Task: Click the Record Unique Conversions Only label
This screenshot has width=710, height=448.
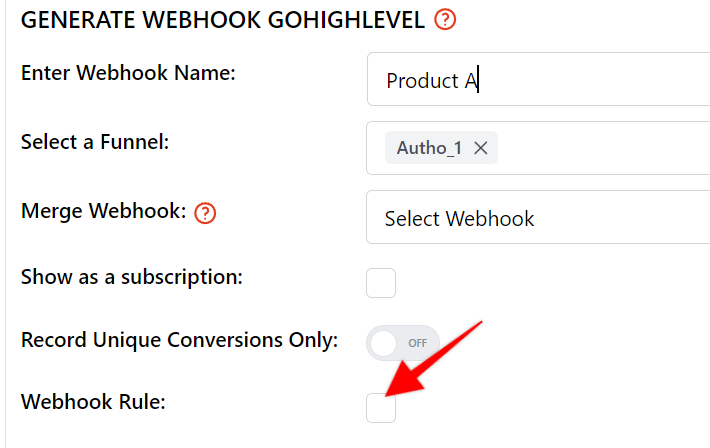Action: pyautogui.click(x=180, y=340)
